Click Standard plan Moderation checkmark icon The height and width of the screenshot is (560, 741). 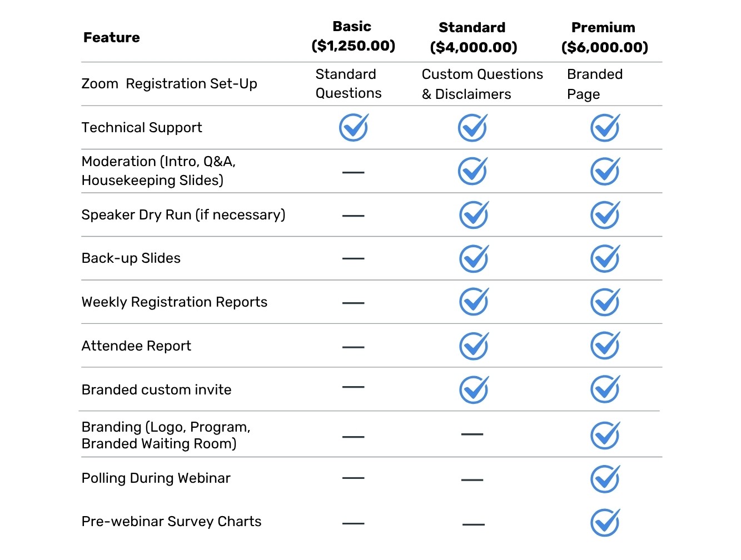coord(473,171)
